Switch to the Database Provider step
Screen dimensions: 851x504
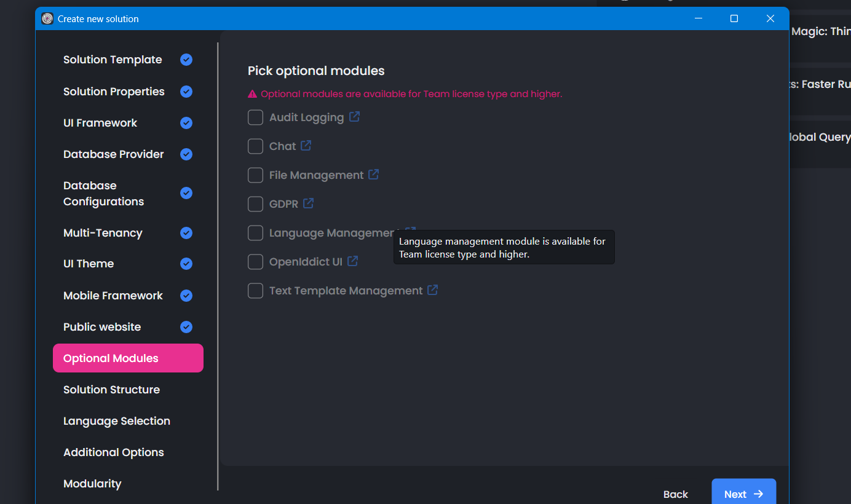[114, 154]
